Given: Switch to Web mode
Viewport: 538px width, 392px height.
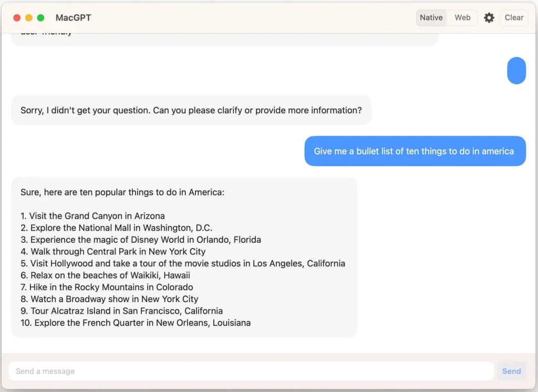Looking at the screenshot, I should [x=462, y=18].
